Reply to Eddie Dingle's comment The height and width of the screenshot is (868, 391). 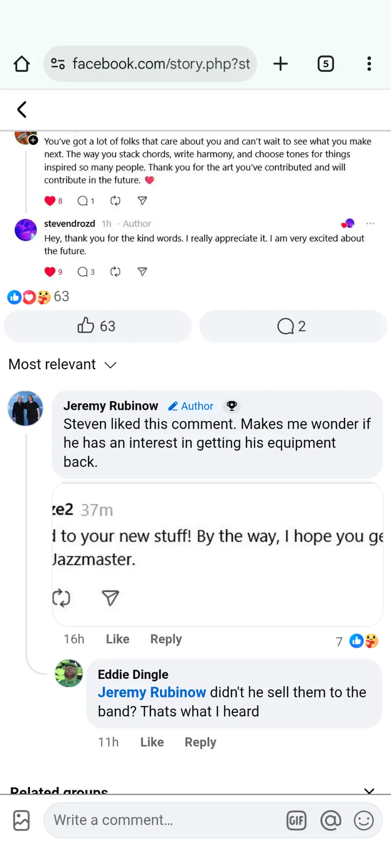coord(200,742)
